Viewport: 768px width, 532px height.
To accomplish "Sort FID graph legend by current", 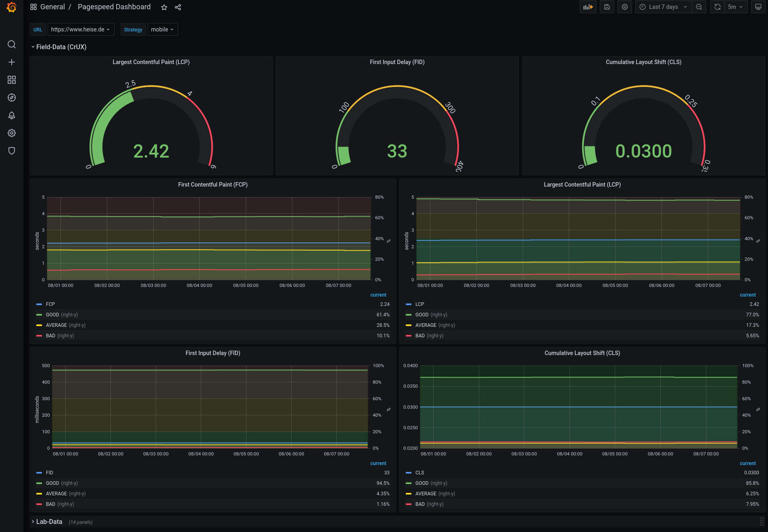I will click(x=378, y=463).
